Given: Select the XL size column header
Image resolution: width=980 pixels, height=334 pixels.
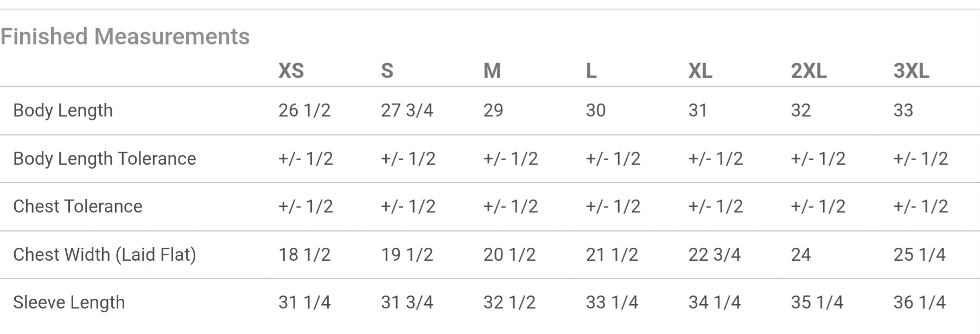Looking at the screenshot, I should click(700, 70).
